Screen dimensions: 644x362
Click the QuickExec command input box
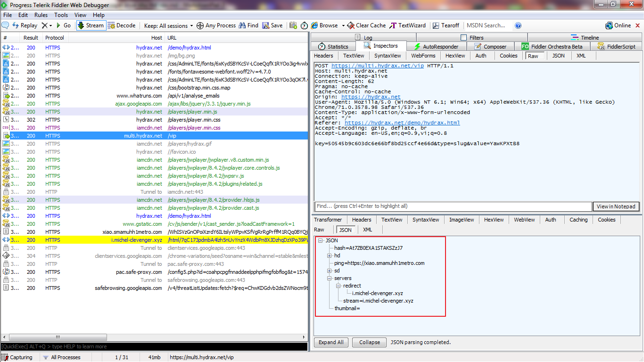click(x=154, y=346)
